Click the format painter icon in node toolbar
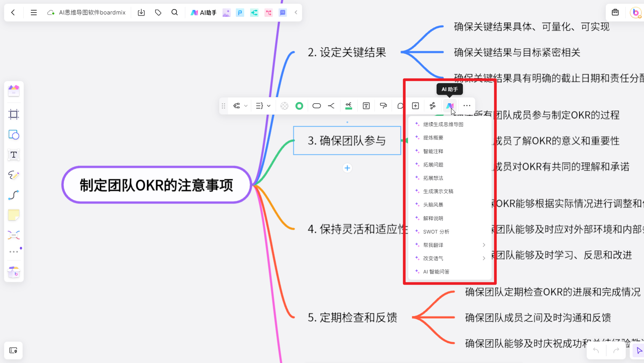644x363 pixels. point(383,106)
